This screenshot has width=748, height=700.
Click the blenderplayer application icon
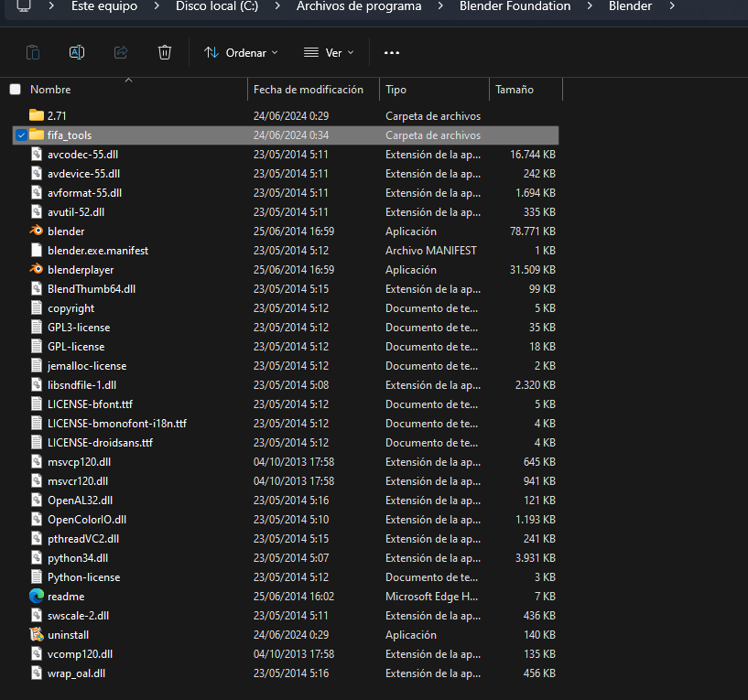coord(37,269)
